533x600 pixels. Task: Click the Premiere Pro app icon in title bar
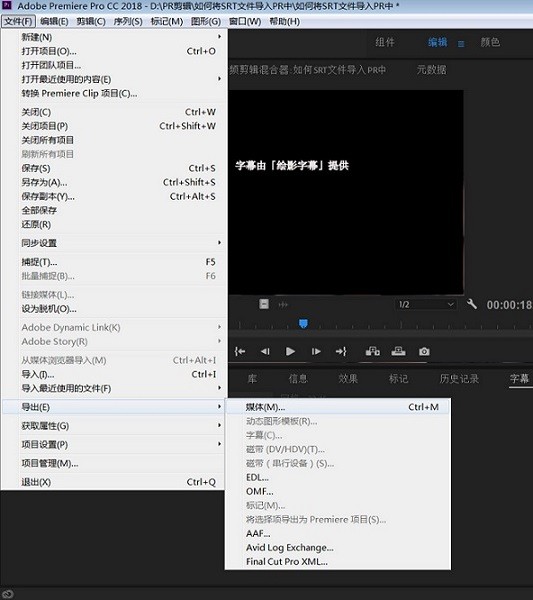click(7, 5)
